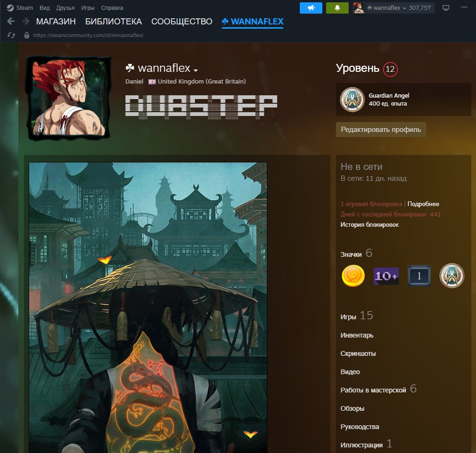Click the large red-haired profile avatar
Viewport: 476px width, 453px height.
(69, 97)
